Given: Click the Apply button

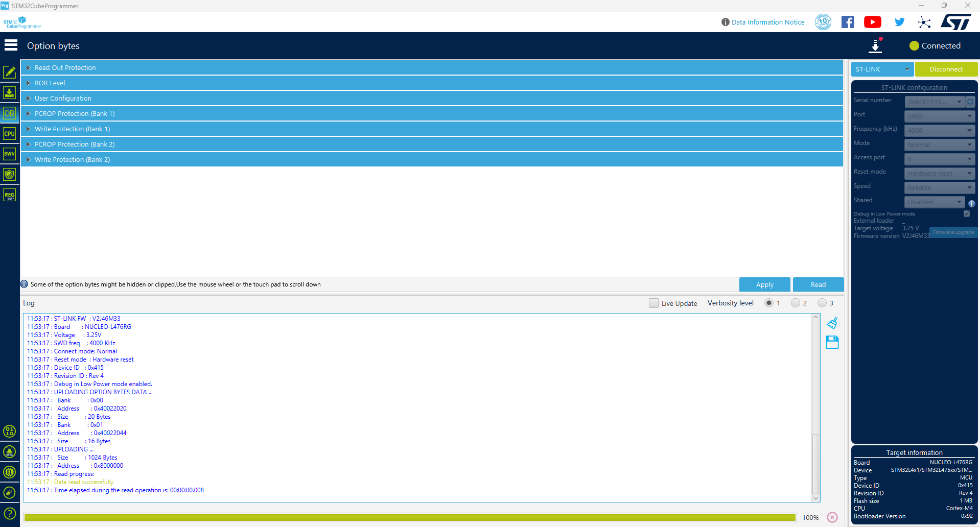Looking at the screenshot, I should 764,284.
